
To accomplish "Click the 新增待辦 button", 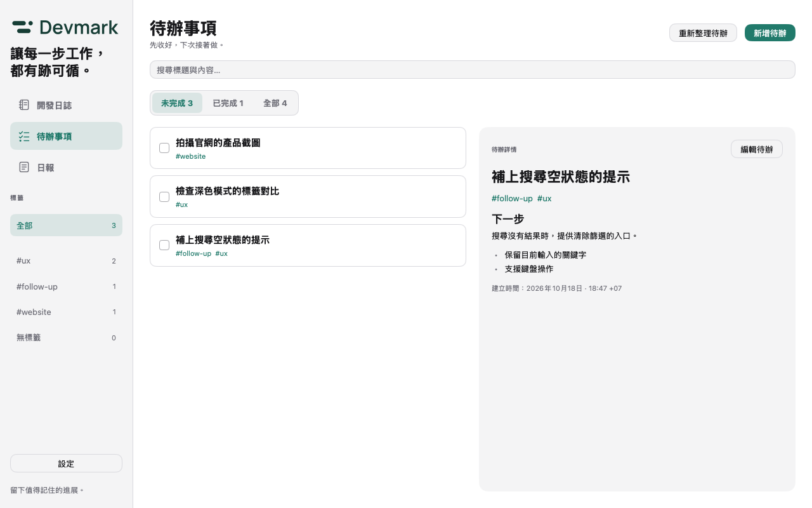I will [x=770, y=33].
